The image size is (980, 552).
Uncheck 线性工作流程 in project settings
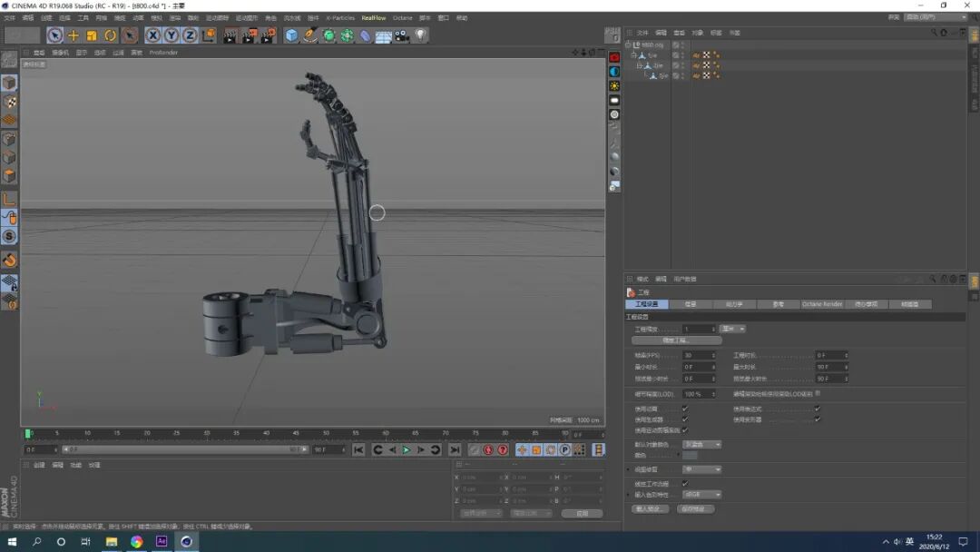[685, 482]
